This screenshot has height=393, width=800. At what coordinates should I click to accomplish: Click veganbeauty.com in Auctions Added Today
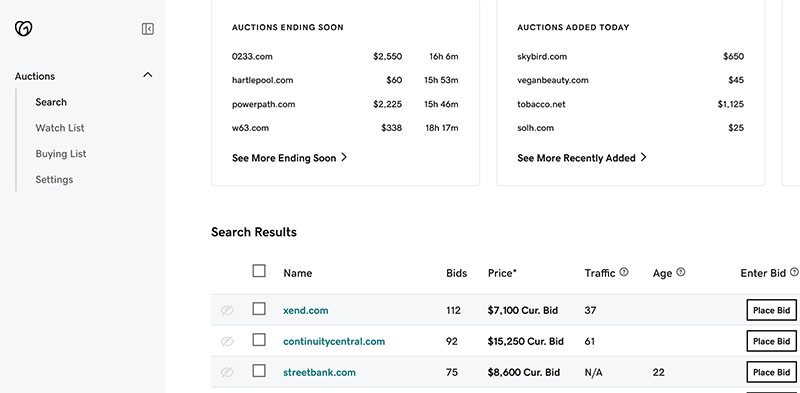point(553,80)
